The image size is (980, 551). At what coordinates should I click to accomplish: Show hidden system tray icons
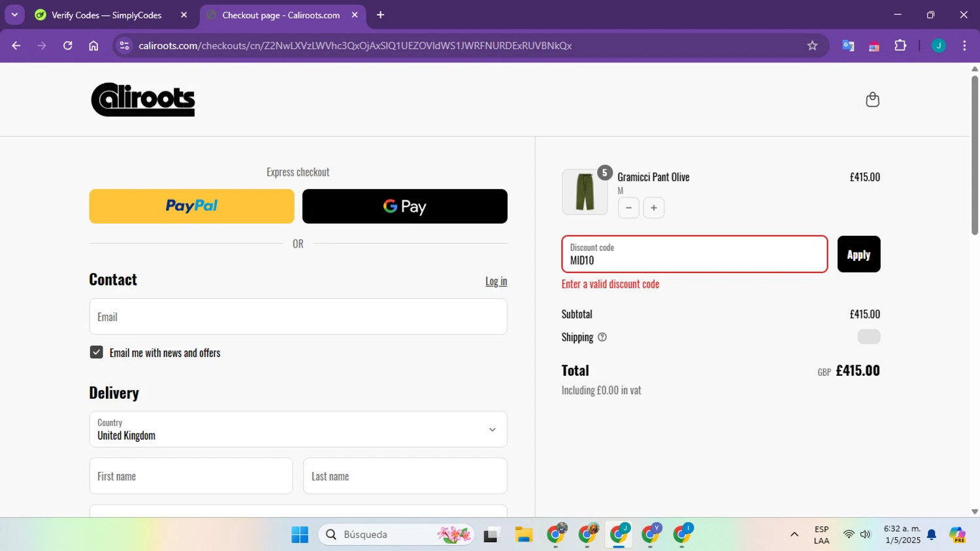pos(794,535)
